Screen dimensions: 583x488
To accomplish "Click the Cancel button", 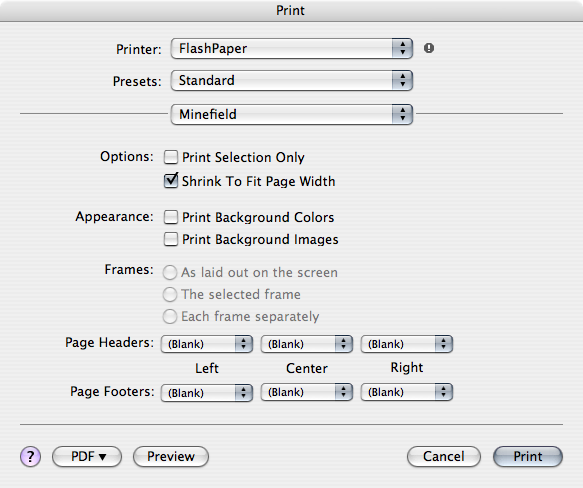I will click(x=444, y=456).
